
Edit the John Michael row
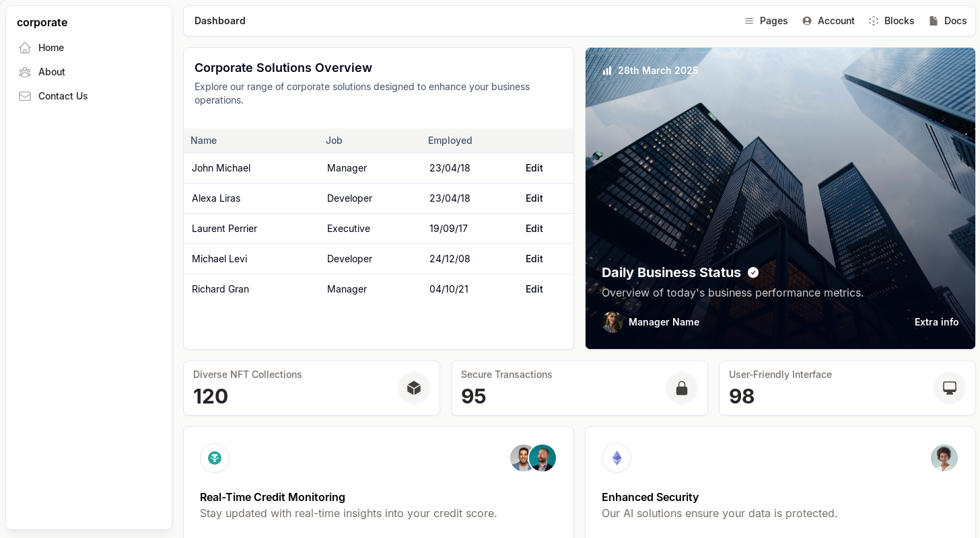534,168
